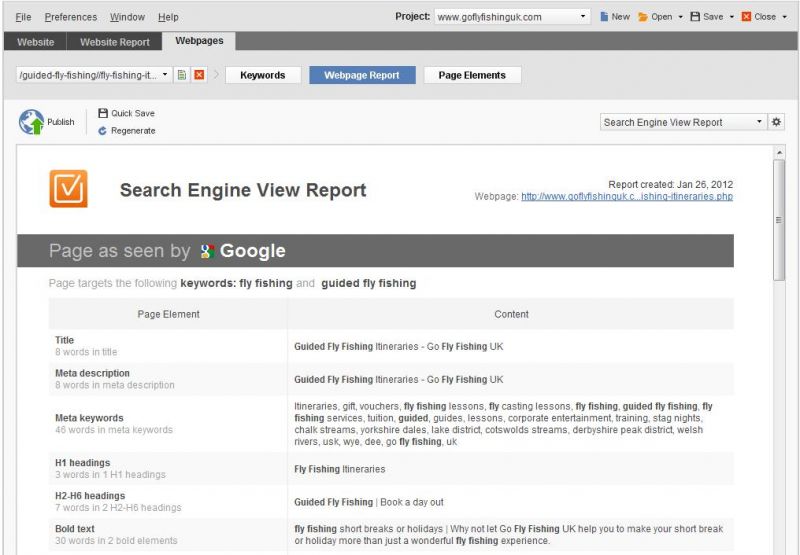The width and height of the screenshot is (800, 555).
Task: Click 'Guided Fly Fishing | Book a day out' text
Action: (x=369, y=502)
